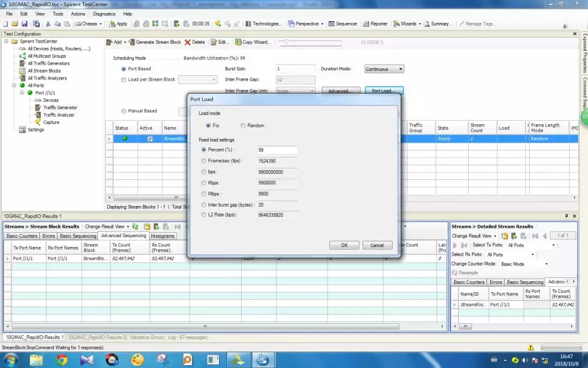Select Inter burst gap (bytes) radio button
The height and width of the screenshot is (368, 588).
click(204, 205)
